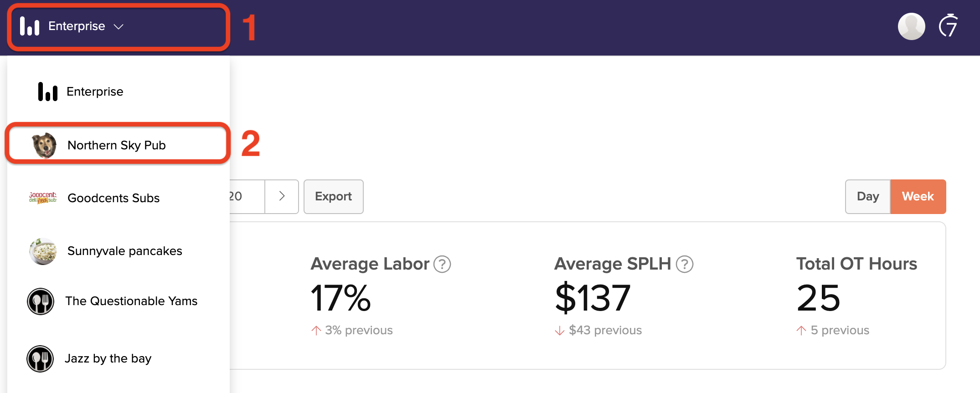Click the fork icon for Questionable Yams
The height and width of the screenshot is (393, 980).
[41, 301]
